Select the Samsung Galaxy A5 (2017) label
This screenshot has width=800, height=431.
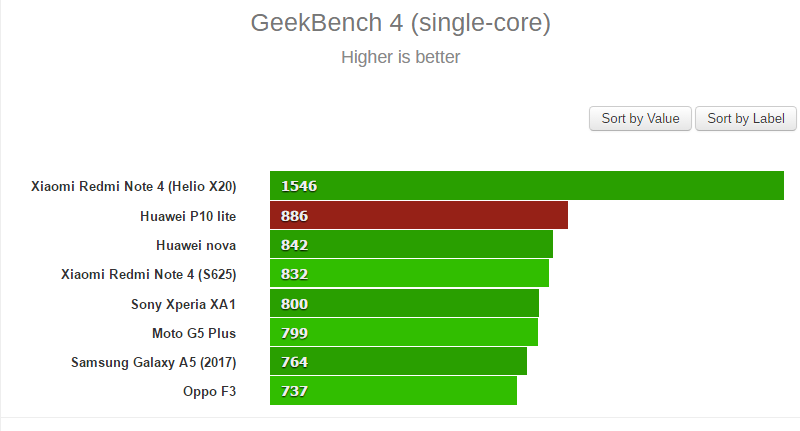coord(153,361)
